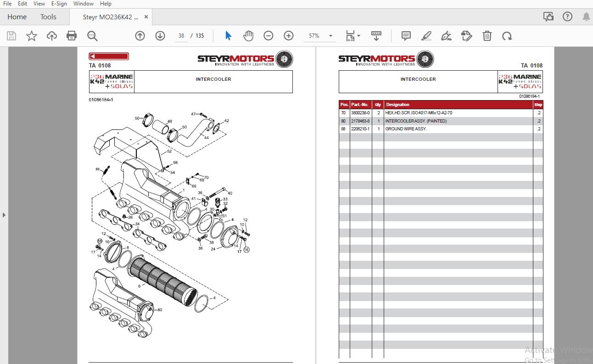Activate the hand pan tool
The height and width of the screenshot is (364, 593).
point(248,36)
